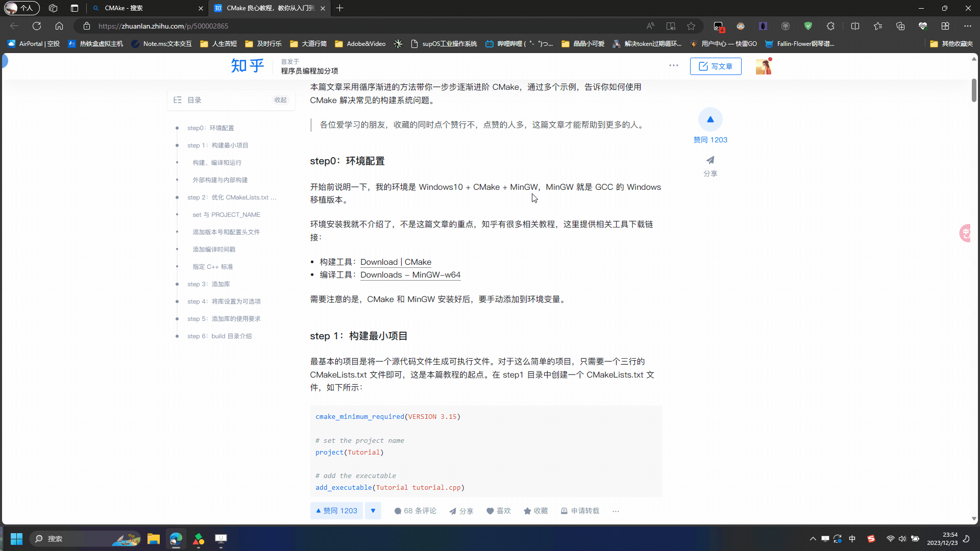
Task: Open the browser profile 个人 button
Action: tap(21, 8)
